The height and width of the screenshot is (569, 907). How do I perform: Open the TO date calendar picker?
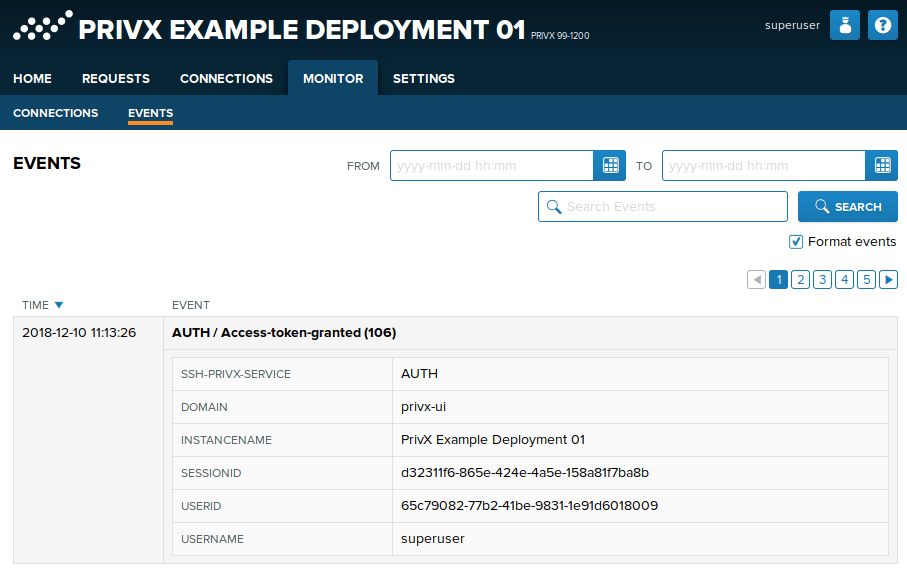[x=882, y=165]
